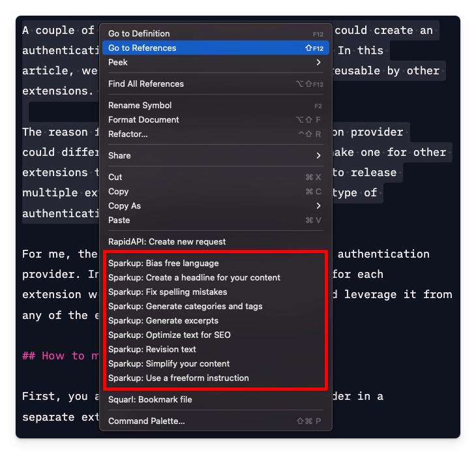Run Sparkup: Use a freeform instruction
This screenshot has width=476, height=454.
[216, 378]
